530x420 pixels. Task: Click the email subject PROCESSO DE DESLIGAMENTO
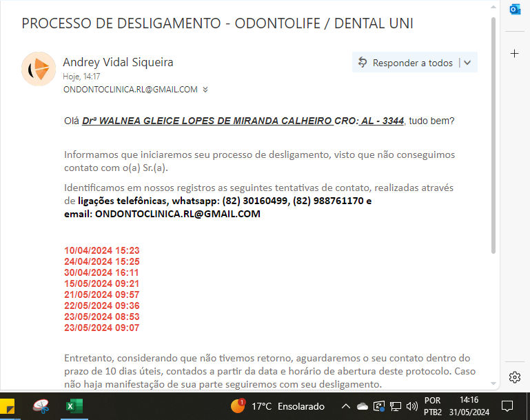(217, 23)
